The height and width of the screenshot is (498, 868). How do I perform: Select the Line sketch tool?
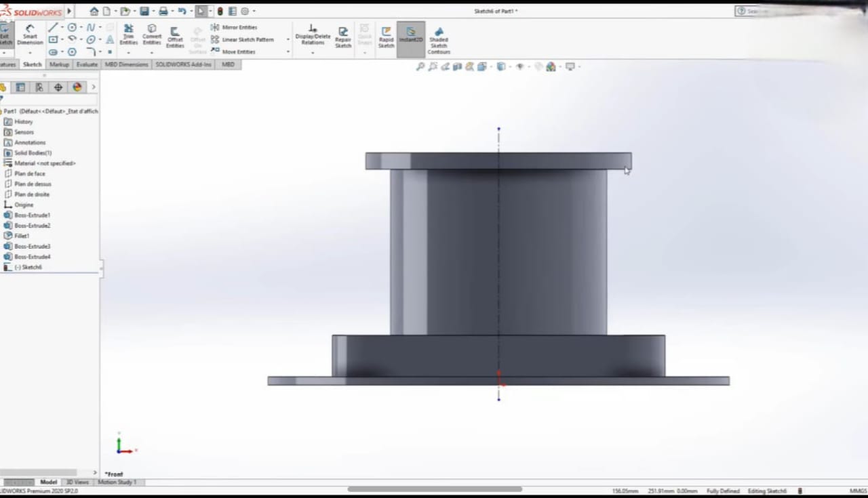click(x=53, y=28)
